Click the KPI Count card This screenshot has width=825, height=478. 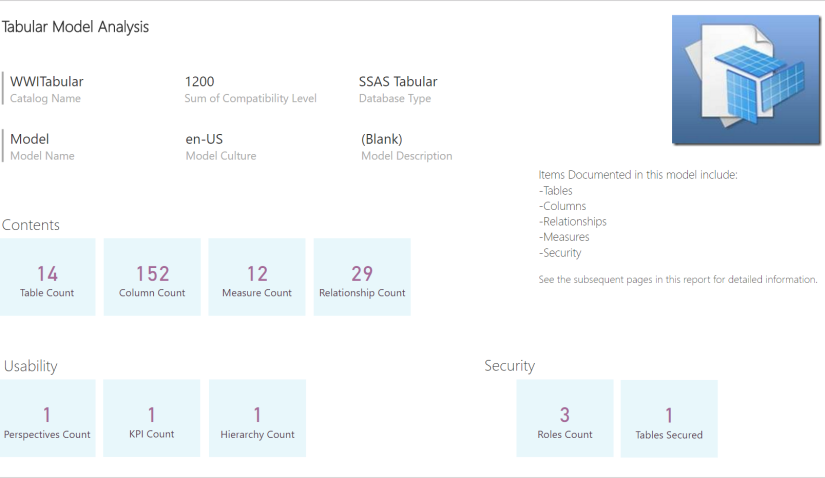[152, 418]
